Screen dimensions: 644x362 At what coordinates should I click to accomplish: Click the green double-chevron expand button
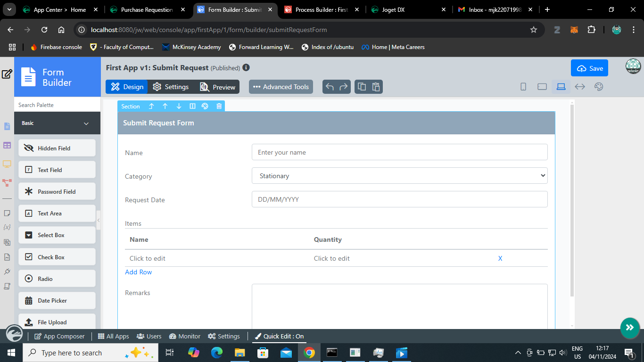[x=630, y=328]
